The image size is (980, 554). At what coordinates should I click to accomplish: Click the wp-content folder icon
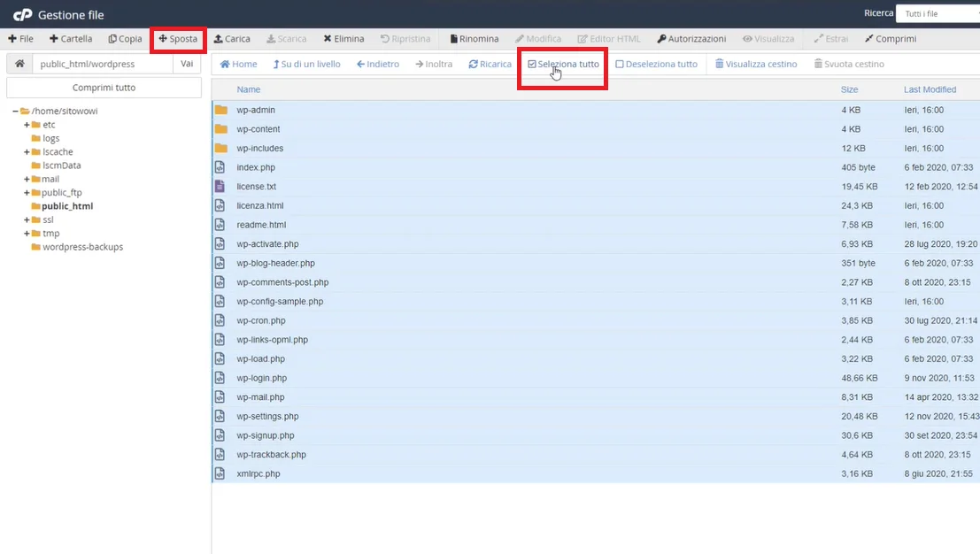(220, 129)
